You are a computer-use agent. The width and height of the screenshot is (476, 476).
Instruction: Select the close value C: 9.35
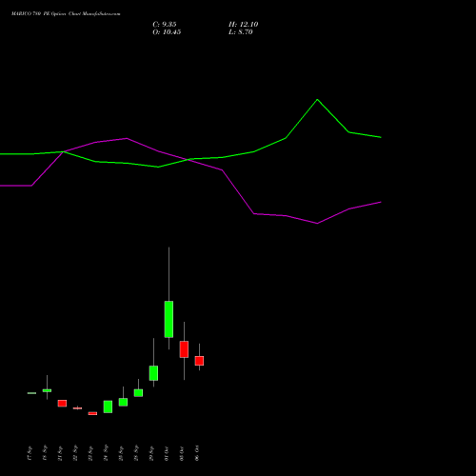click(x=165, y=25)
